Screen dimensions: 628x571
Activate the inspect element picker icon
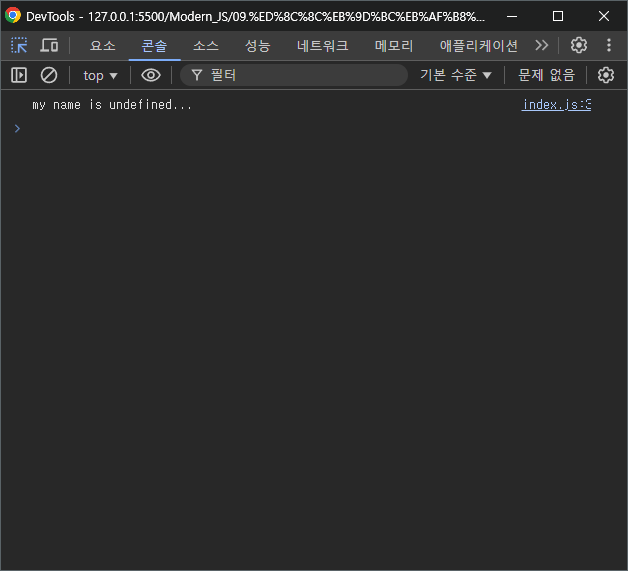click(19, 45)
